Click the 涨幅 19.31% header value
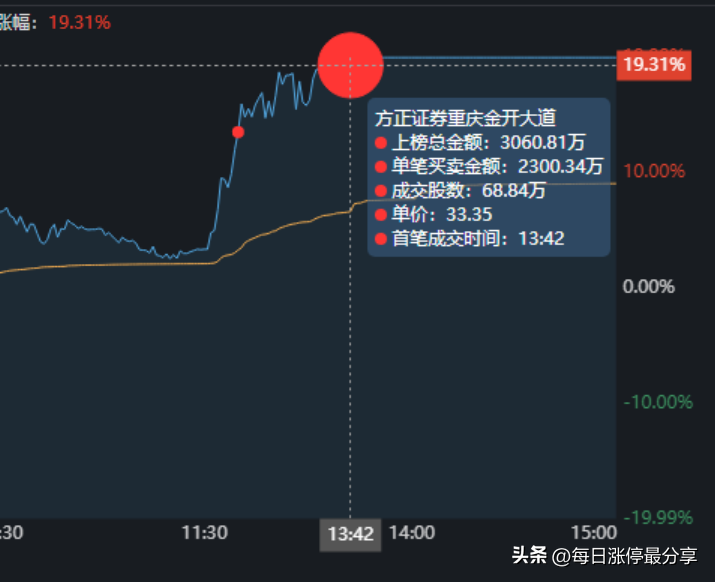This screenshot has width=715, height=582. pos(80,22)
